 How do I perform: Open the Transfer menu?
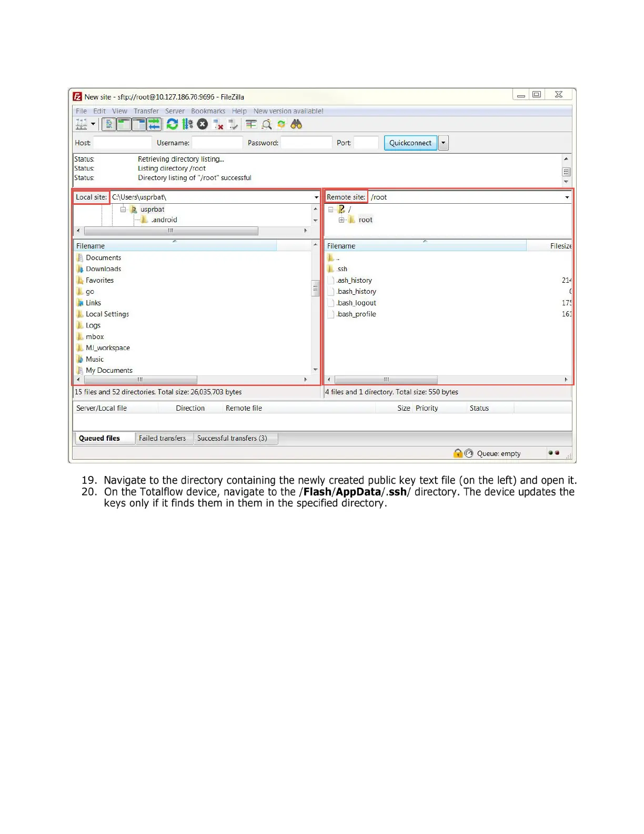tap(146, 111)
